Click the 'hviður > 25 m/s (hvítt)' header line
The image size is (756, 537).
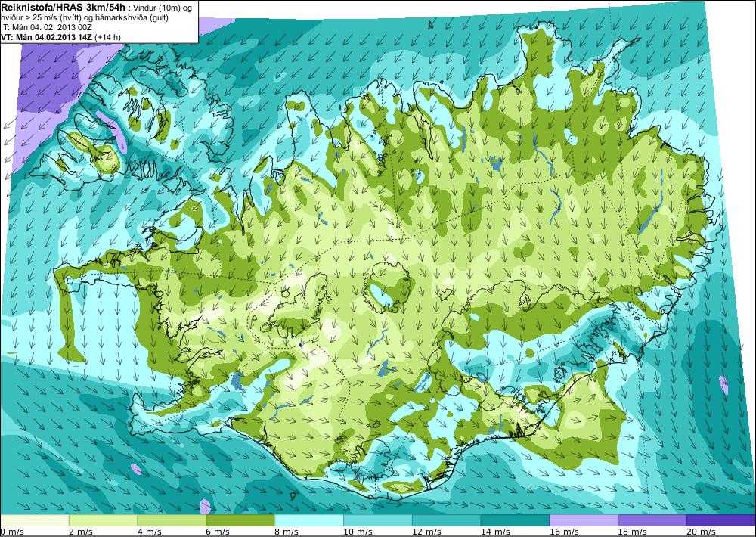pyautogui.click(x=41, y=18)
